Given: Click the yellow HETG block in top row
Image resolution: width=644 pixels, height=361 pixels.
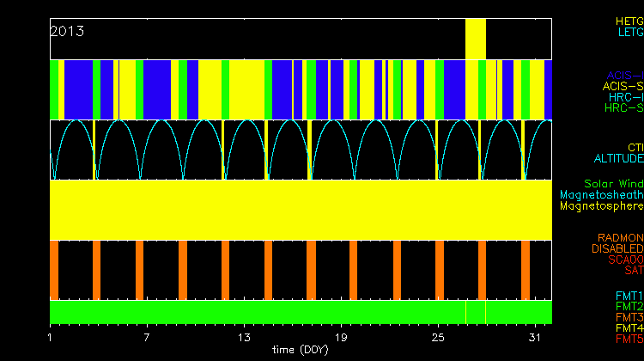Looking at the screenshot, I should pyautogui.click(x=475, y=39).
